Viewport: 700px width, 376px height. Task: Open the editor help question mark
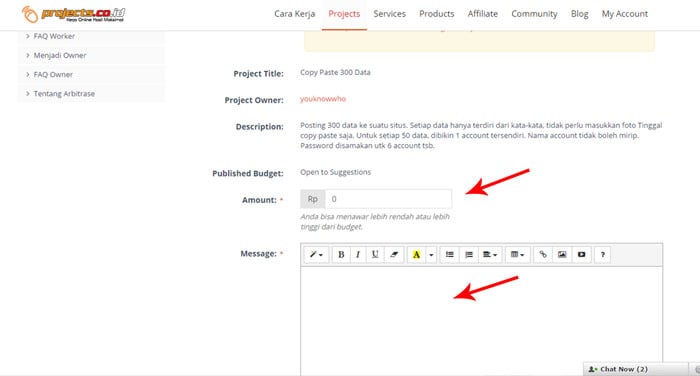click(603, 255)
